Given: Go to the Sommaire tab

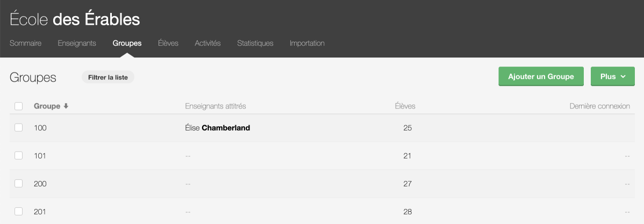Looking at the screenshot, I should [25, 43].
